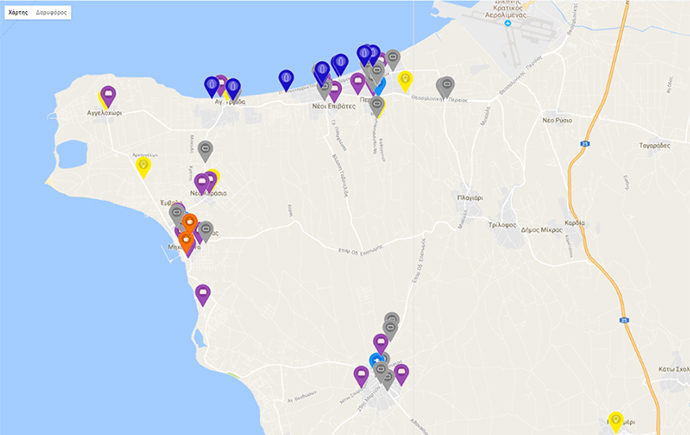Select the rightmost purple marker in southern cluster
Image resolution: width=690 pixels, height=435 pixels.
point(402,373)
